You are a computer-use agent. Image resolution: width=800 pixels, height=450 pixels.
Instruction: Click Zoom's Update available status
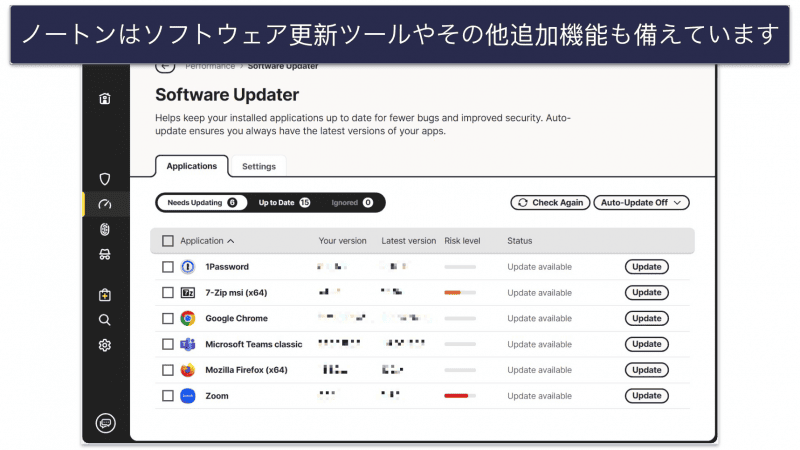pos(539,396)
